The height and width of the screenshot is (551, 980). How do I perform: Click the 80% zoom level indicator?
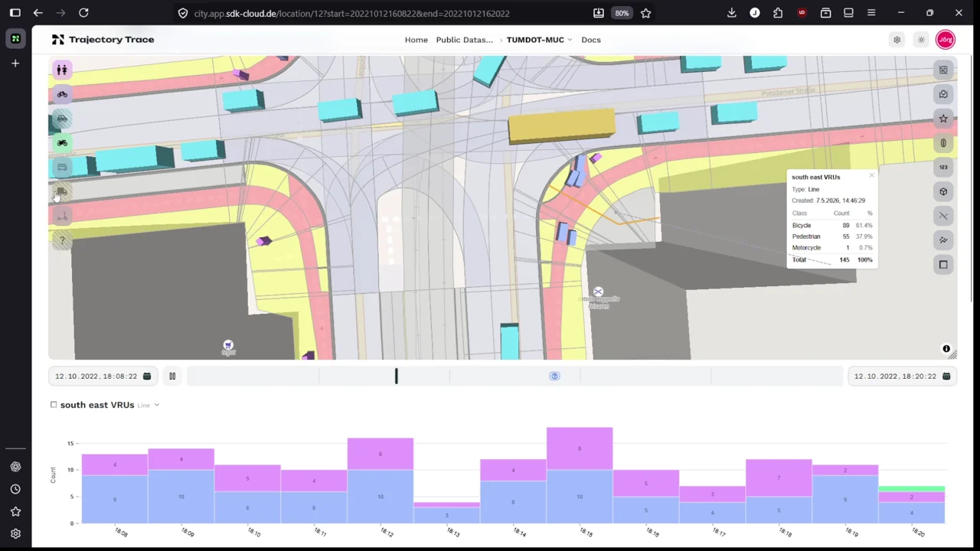pos(622,13)
